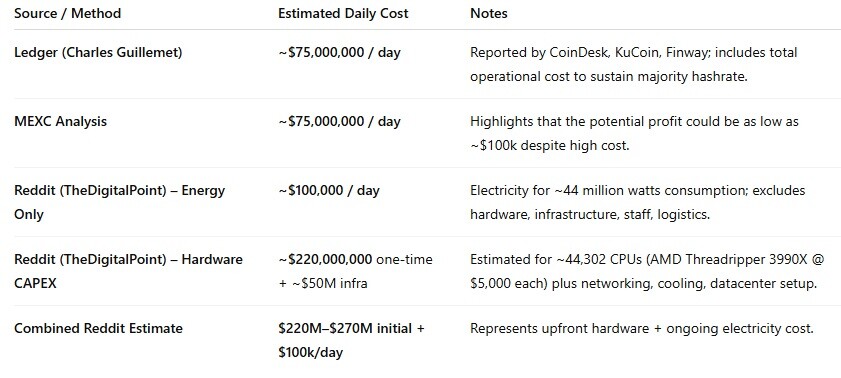Click the note about AMD Threadripper 3990X CPUs

pos(647,271)
